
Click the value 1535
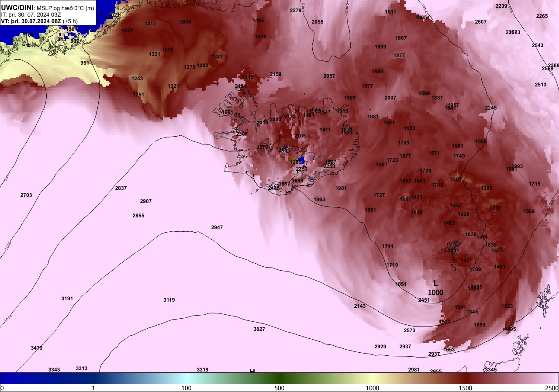[168, 50]
